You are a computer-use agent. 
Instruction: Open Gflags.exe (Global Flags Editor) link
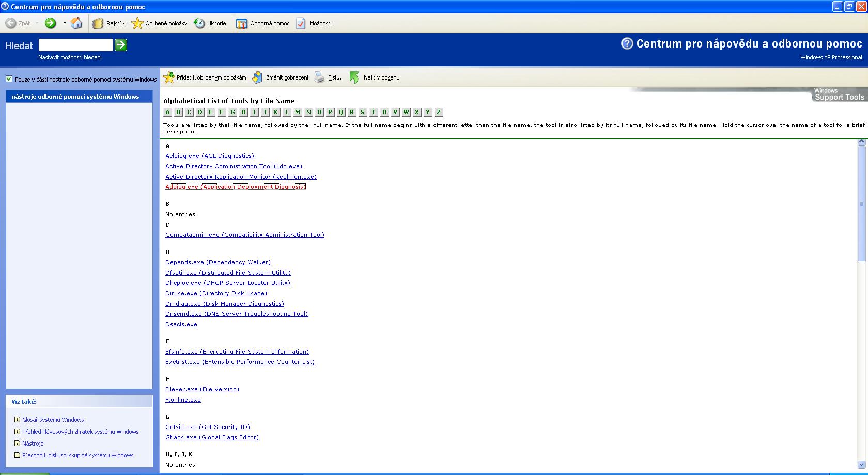click(x=212, y=437)
